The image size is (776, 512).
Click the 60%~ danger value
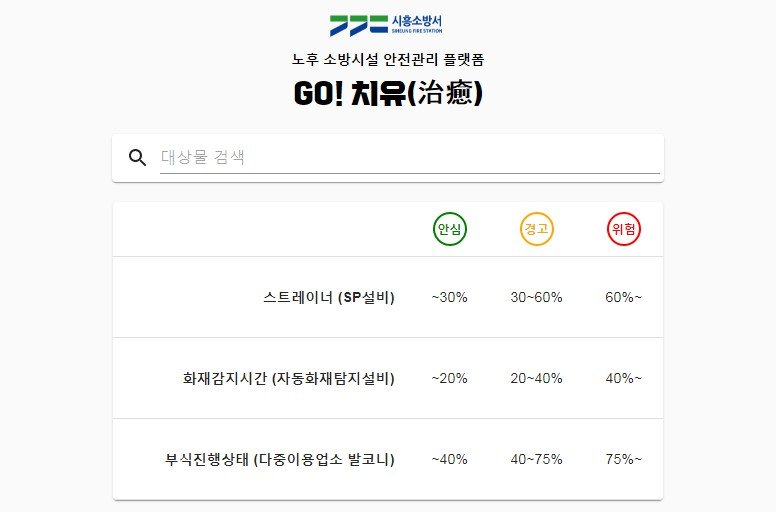pos(624,297)
